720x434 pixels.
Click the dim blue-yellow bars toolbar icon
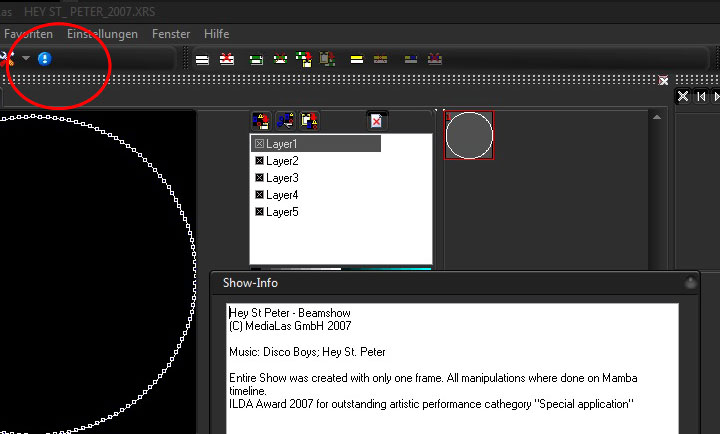(x=411, y=59)
